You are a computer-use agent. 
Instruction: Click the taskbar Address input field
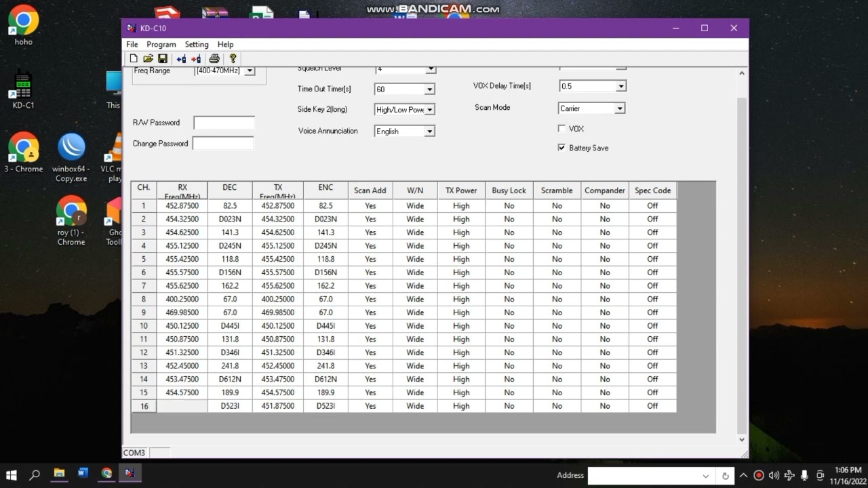tap(643, 476)
